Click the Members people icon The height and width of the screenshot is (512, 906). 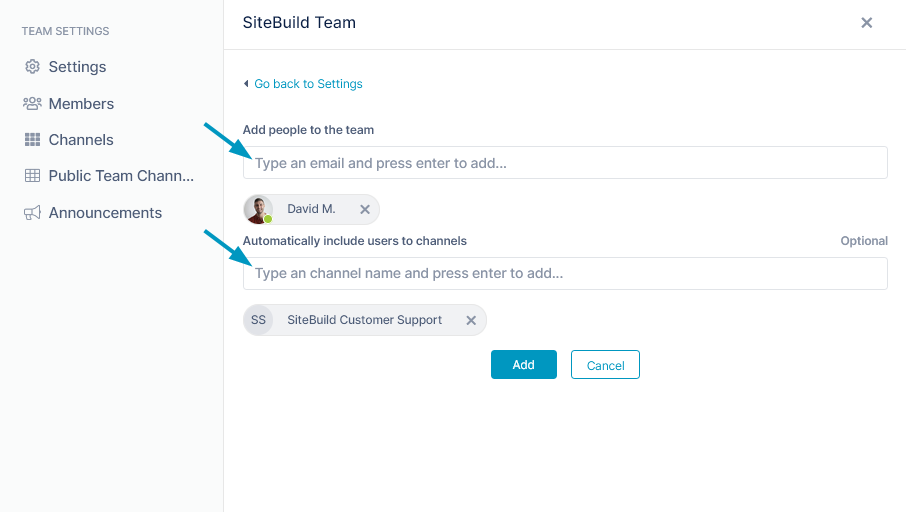pos(32,103)
